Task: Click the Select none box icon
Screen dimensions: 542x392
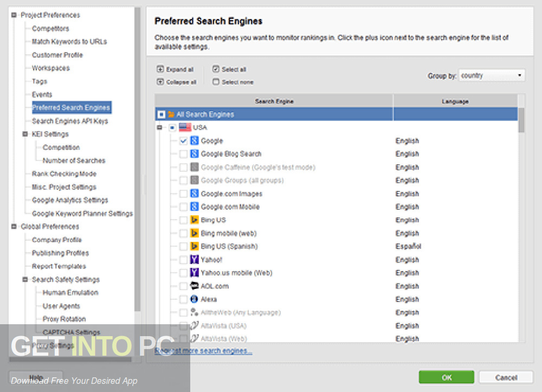Action: [x=216, y=82]
